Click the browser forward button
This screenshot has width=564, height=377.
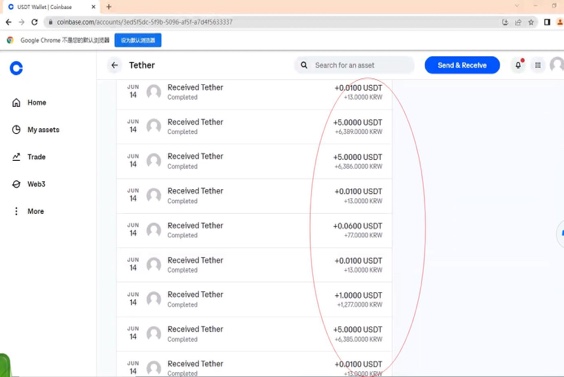[22, 22]
